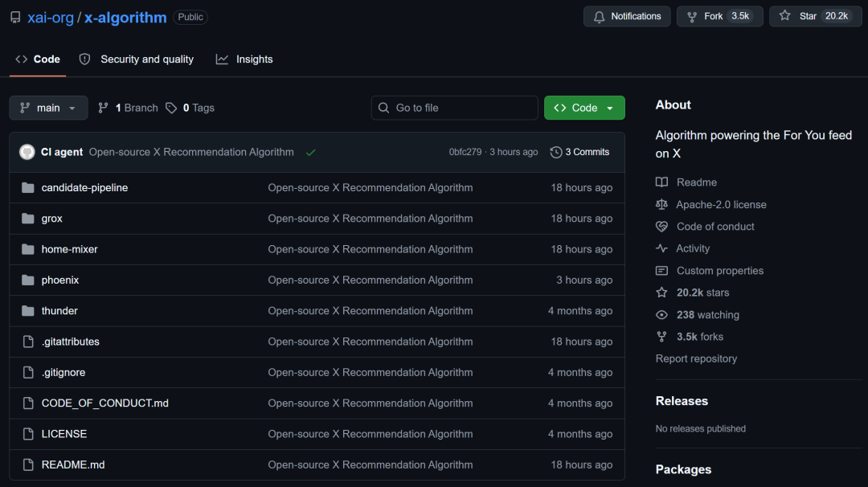Image resolution: width=868 pixels, height=487 pixels.
Task: View the 3.5k forks link
Action: (x=700, y=337)
